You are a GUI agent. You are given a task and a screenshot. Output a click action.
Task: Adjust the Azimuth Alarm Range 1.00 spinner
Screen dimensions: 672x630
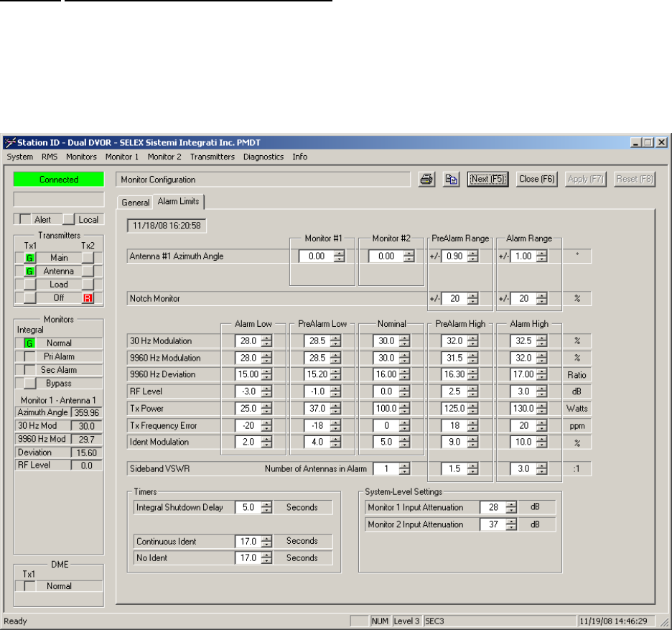pos(542,256)
